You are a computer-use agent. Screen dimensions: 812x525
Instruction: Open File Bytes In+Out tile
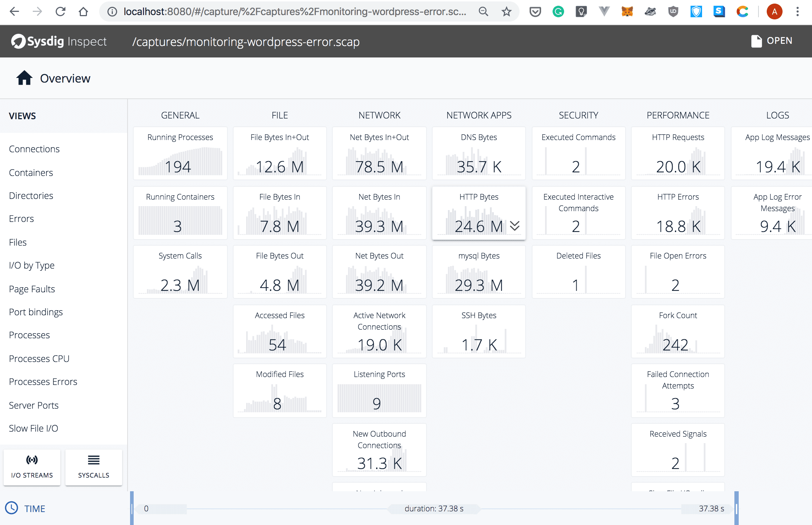point(280,153)
